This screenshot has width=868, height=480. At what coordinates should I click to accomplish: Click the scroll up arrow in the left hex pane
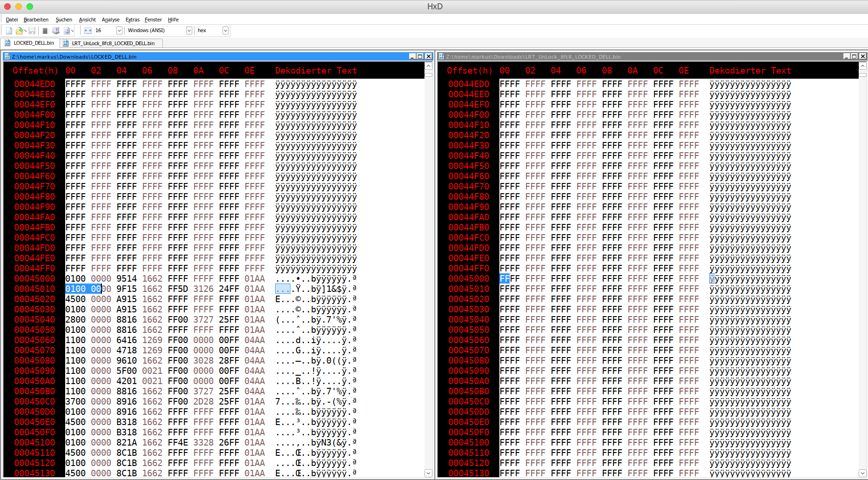pos(429,66)
